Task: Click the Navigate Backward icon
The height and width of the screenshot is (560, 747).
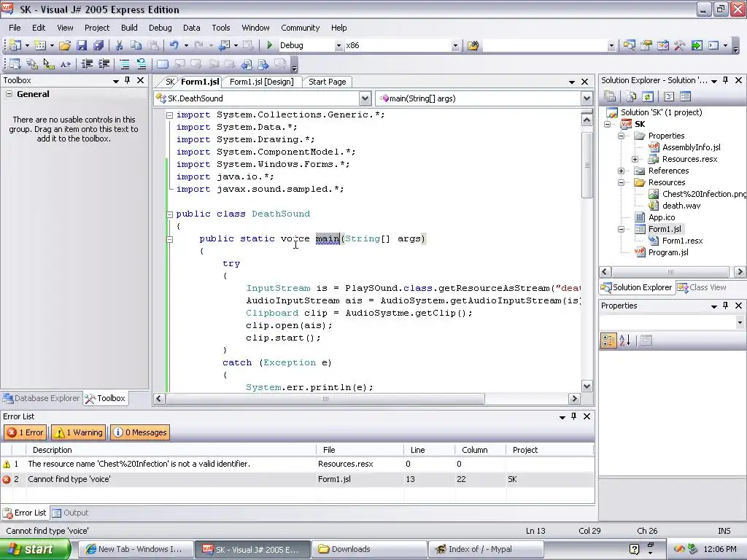Action: (x=225, y=45)
